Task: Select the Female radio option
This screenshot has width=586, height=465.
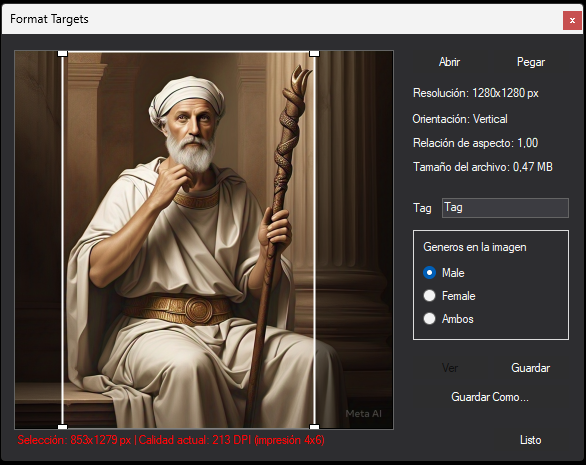Action: 450,296
